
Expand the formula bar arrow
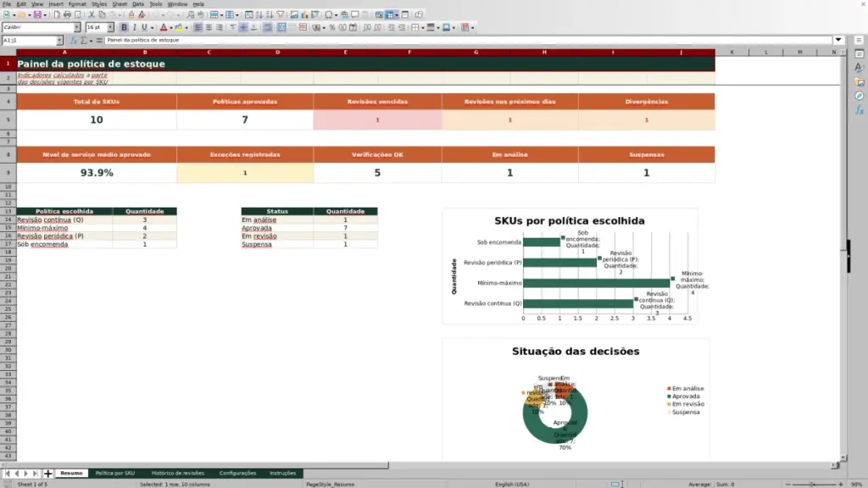[838, 41]
